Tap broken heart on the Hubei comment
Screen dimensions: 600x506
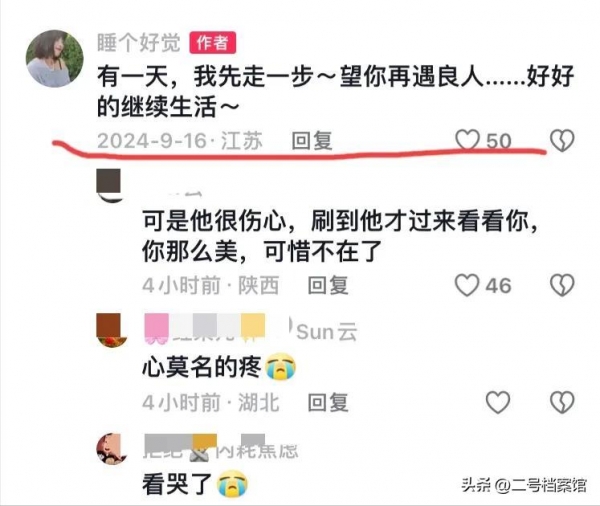(x=562, y=402)
